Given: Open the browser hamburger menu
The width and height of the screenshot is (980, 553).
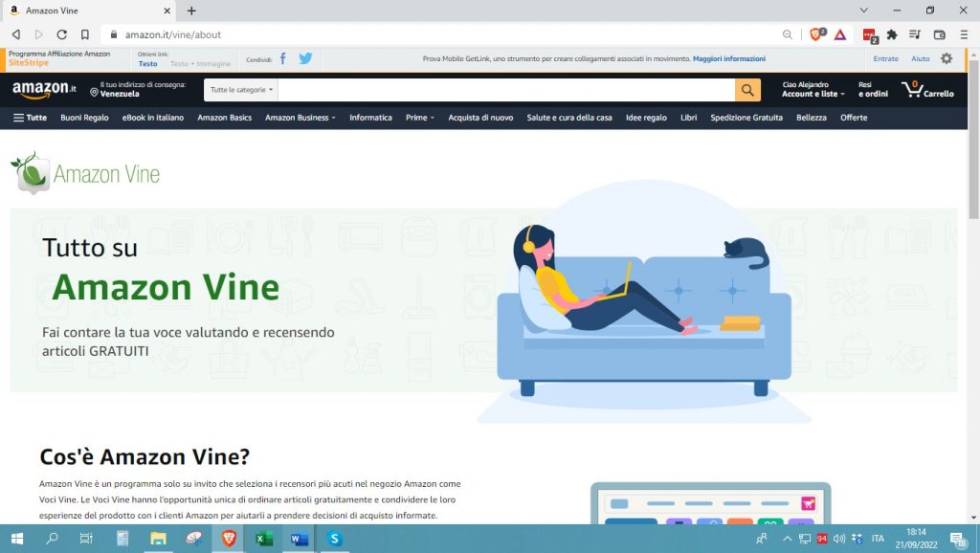Looking at the screenshot, I should click(x=964, y=33).
